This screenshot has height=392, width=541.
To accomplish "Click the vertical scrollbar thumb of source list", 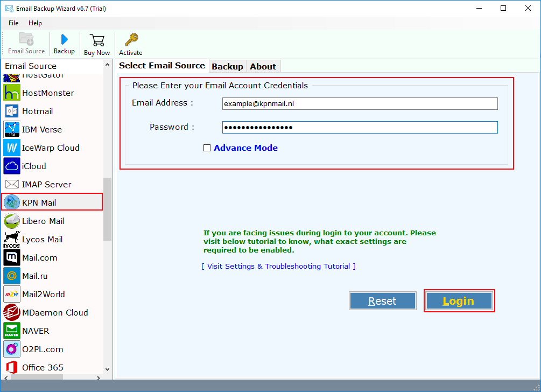I will [107, 209].
